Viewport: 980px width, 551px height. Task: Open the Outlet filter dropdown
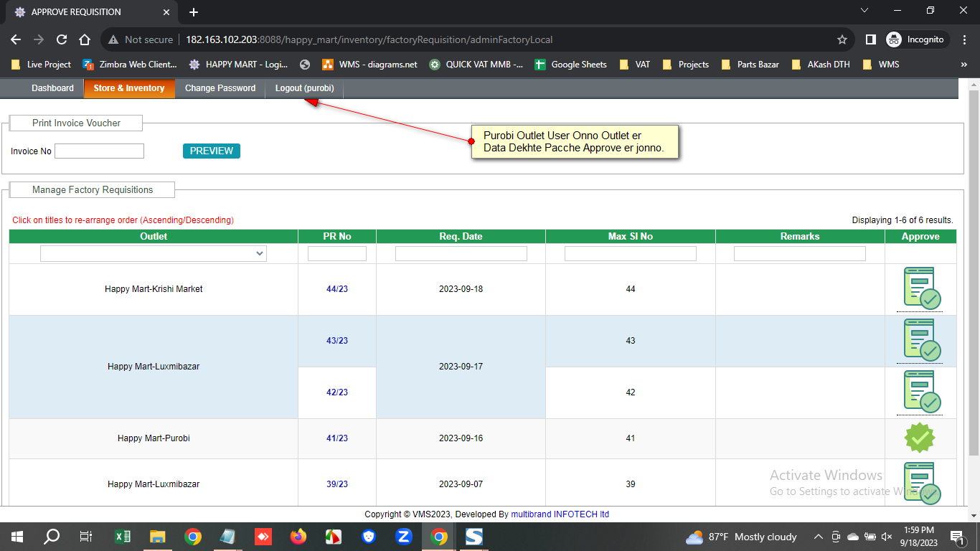point(154,253)
